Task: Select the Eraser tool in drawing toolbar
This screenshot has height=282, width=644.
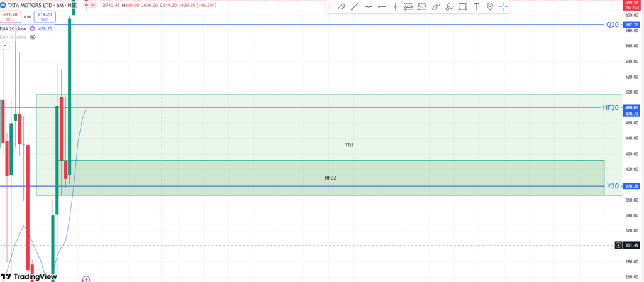Action: click(341, 6)
